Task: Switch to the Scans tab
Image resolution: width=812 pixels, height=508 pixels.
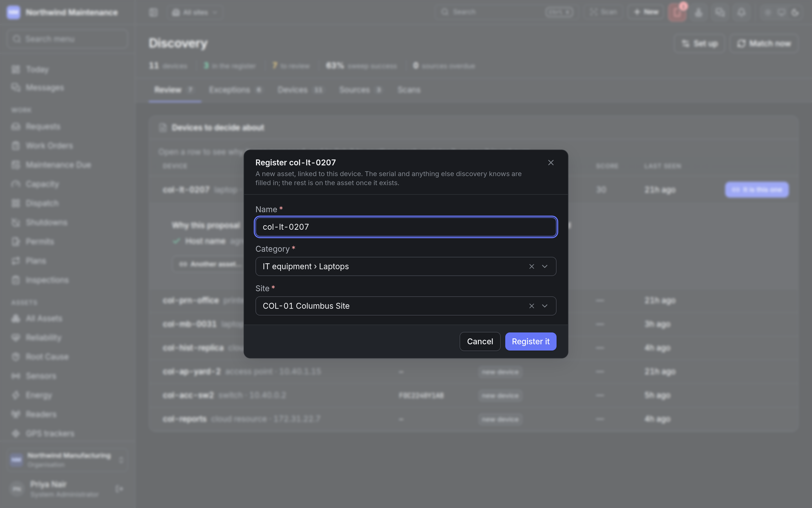Action: [409, 90]
